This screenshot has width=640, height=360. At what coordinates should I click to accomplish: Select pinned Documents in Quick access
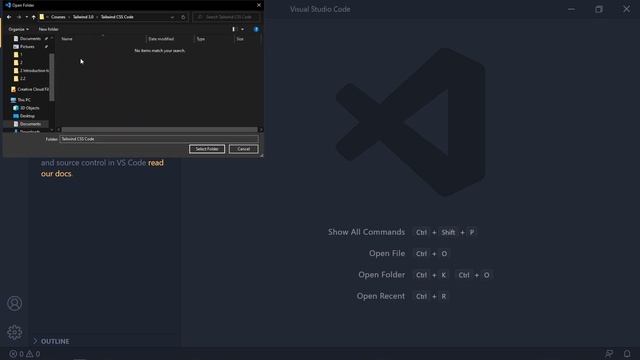coord(30,39)
